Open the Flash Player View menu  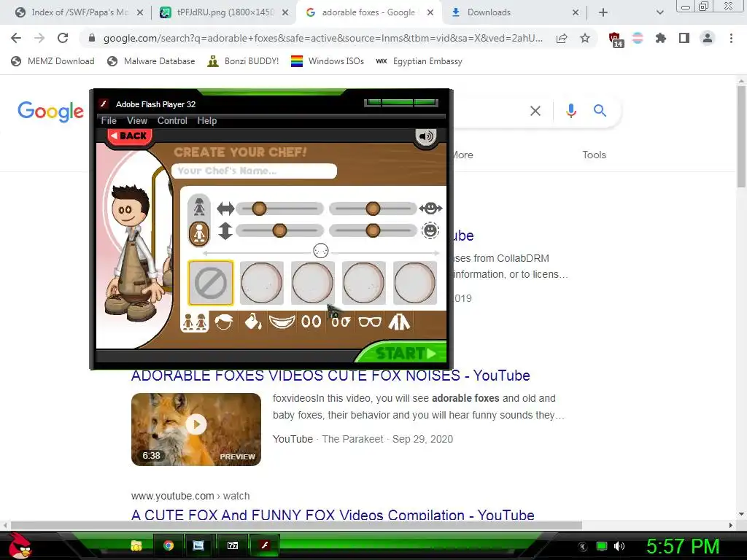tap(137, 121)
